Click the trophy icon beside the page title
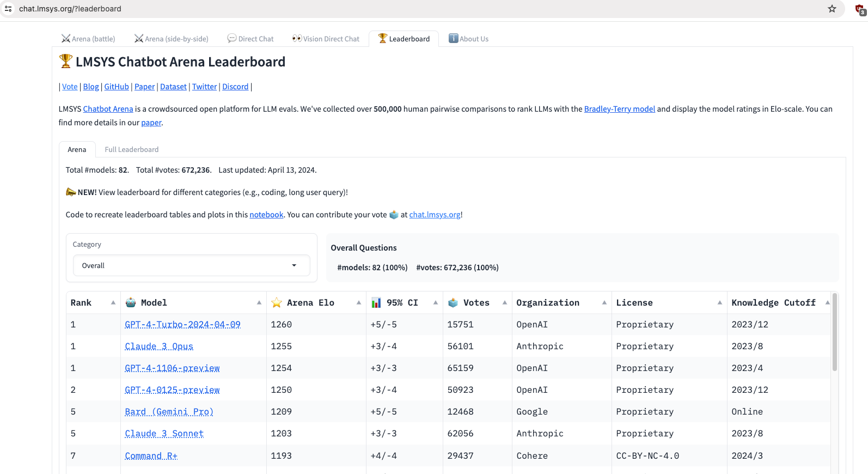This screenshot has height=474, width=868. (65, 61)
